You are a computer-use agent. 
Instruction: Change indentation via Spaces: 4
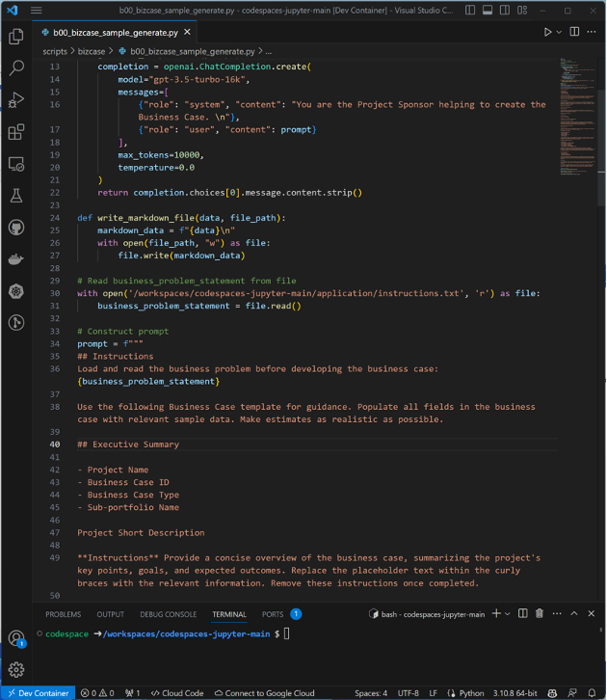[371, 693]
